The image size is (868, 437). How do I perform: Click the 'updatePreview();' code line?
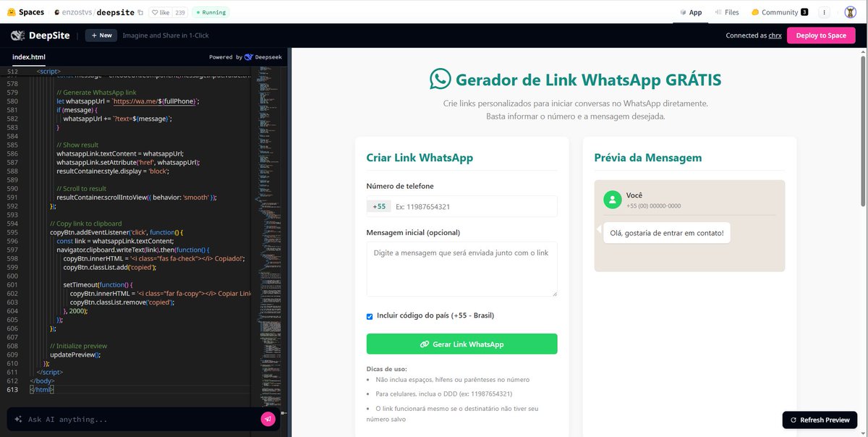point(75,355)
